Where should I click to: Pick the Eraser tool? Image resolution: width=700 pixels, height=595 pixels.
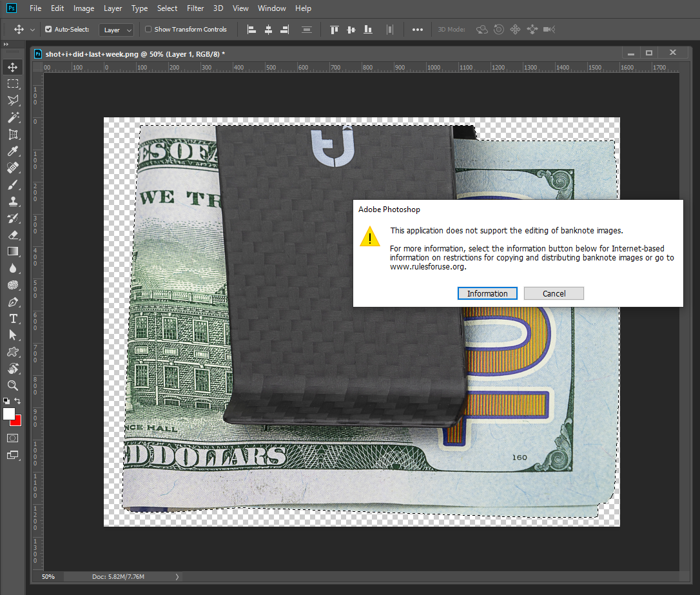13,234
